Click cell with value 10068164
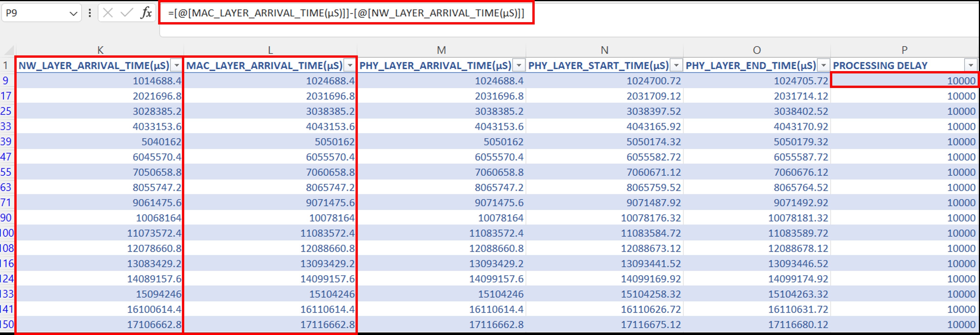980x335 pixels. click(x=100, y=217)
